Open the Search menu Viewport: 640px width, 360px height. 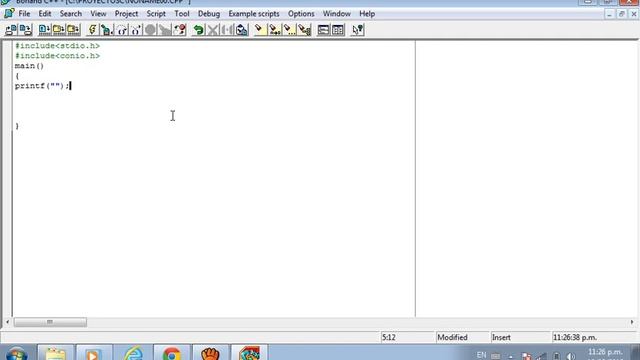point(71,13)
